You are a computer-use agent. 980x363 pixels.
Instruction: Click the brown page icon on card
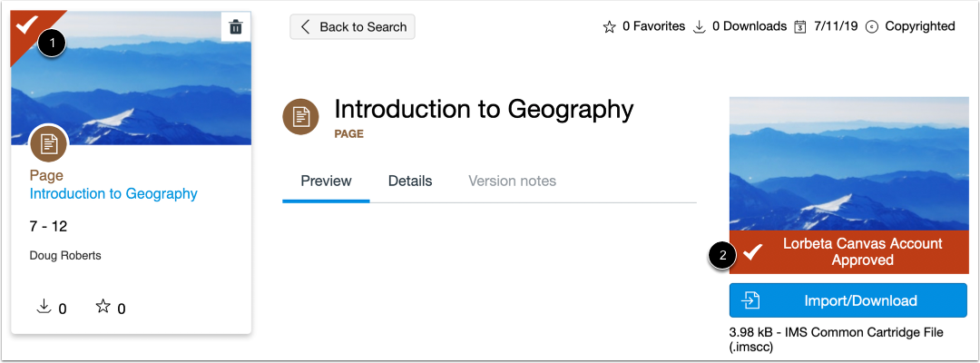(49, 142)
